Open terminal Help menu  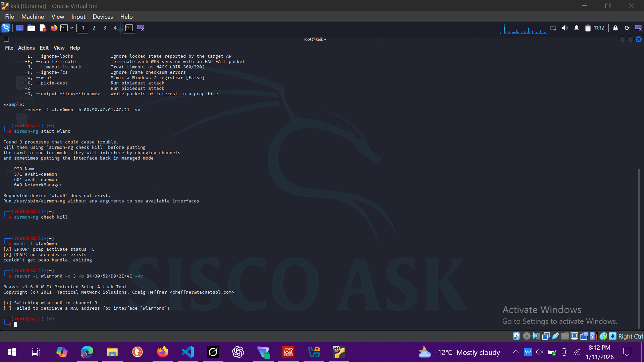(x=74, y=48)
